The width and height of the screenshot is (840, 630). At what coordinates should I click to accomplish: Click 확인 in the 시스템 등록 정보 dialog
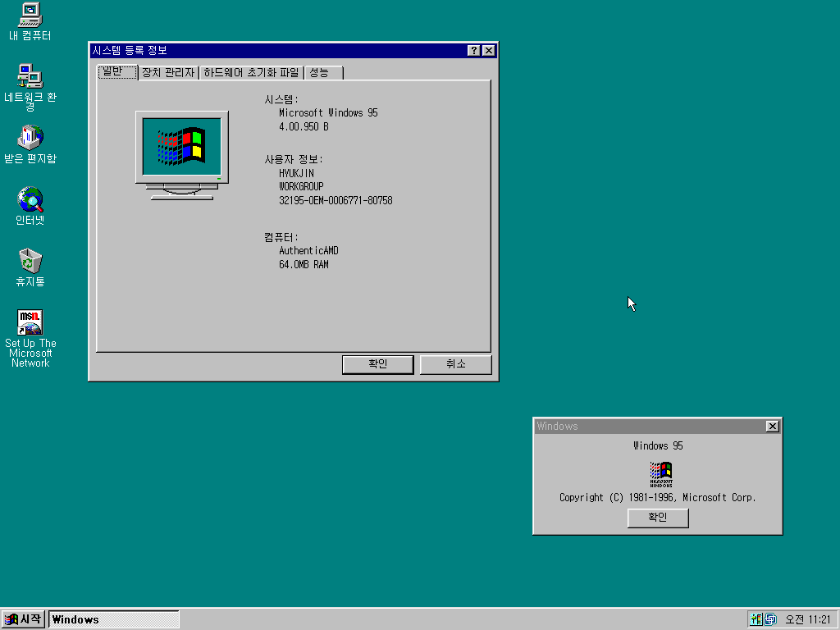(x=377, y=364)
